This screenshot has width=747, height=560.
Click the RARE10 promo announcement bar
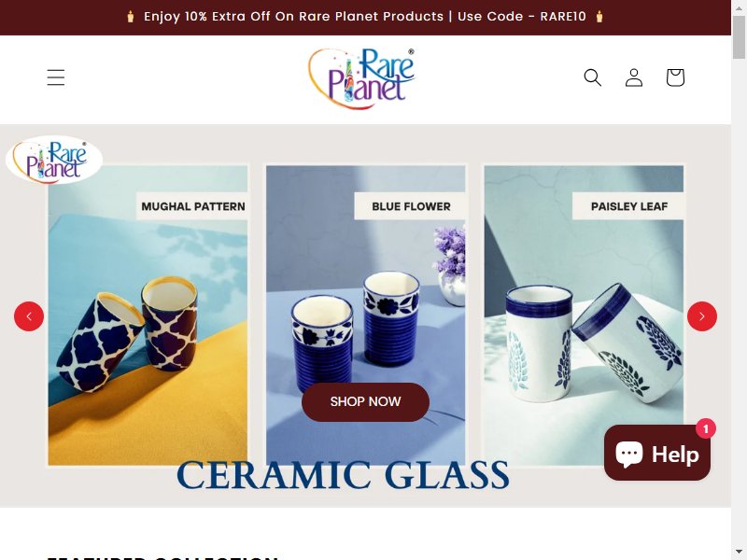pos(365,17)
